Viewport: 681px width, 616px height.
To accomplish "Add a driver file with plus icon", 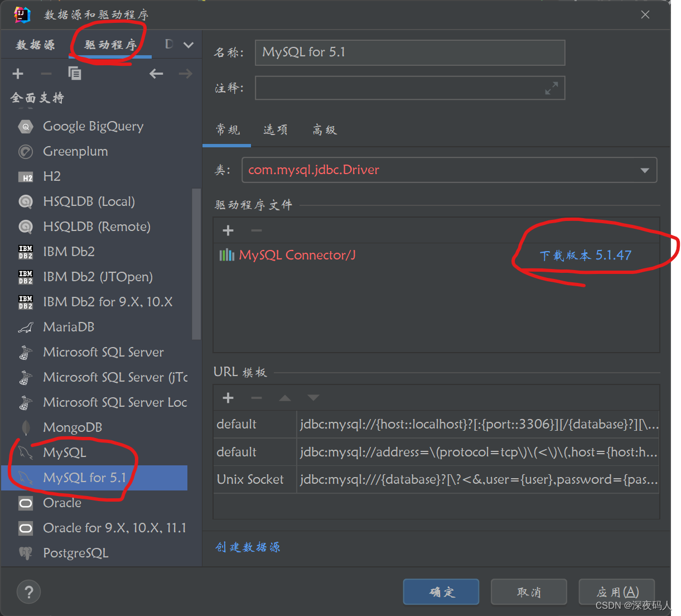I will pyautogui.click(x=228, y=230).
